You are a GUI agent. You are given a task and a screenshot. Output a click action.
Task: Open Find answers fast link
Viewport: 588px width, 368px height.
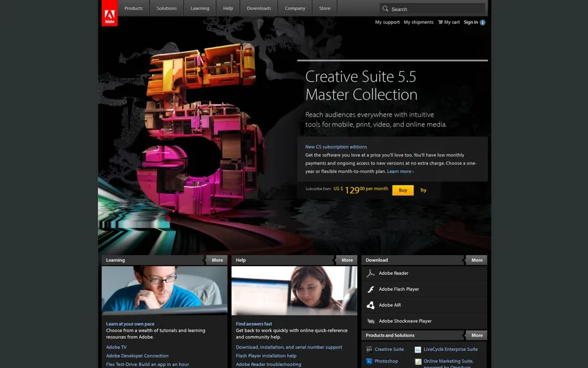click(x=254, y=324)
